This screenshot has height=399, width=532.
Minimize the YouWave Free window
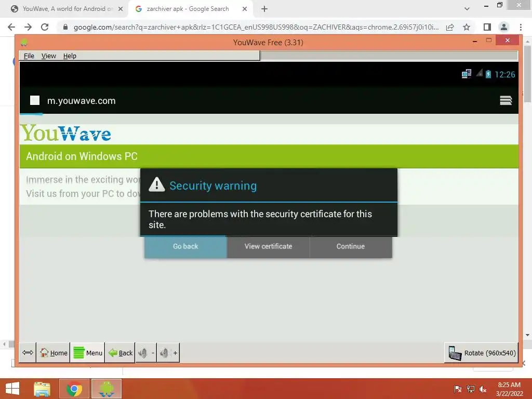[475, 41]
